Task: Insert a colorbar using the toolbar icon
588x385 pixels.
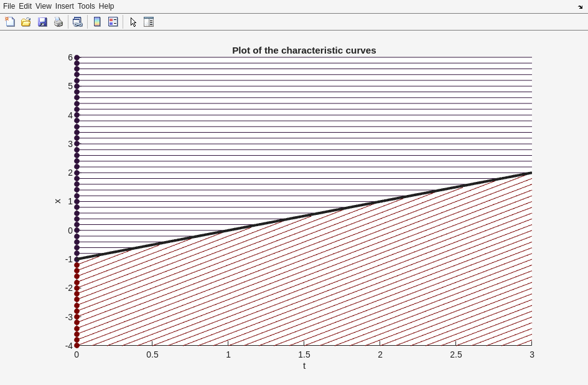Action: click(97, 22)
